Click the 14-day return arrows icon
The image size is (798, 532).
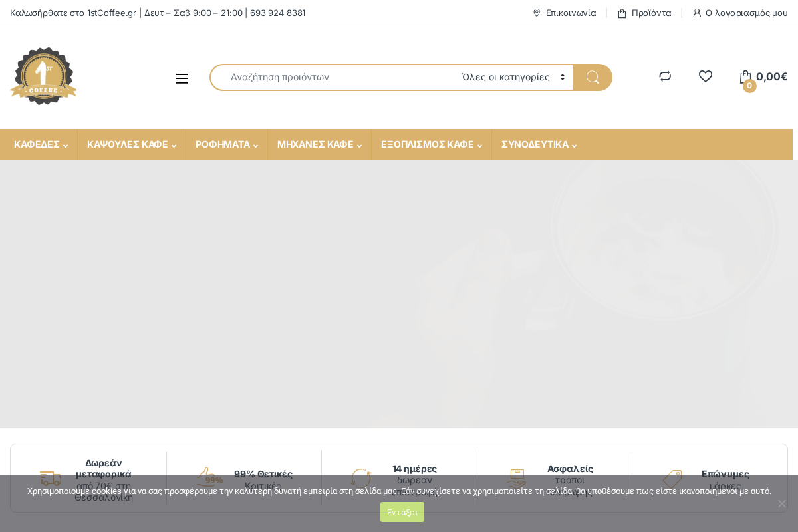(x=361, y=478)
